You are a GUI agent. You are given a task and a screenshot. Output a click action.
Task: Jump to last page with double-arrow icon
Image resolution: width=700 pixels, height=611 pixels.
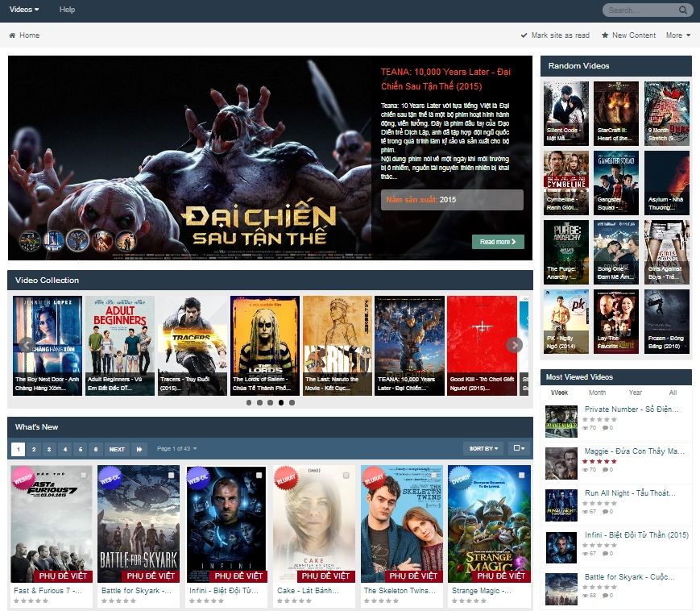(x=139, y=449)
